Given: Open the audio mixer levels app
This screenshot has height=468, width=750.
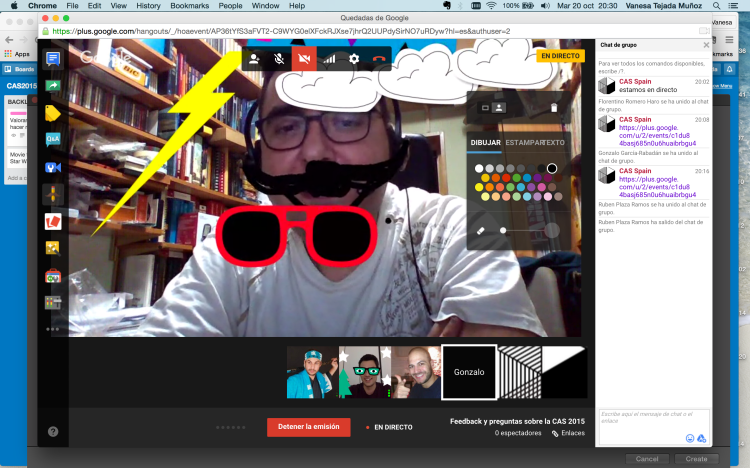Looking at the screenshot, I should tap(53, 302).
